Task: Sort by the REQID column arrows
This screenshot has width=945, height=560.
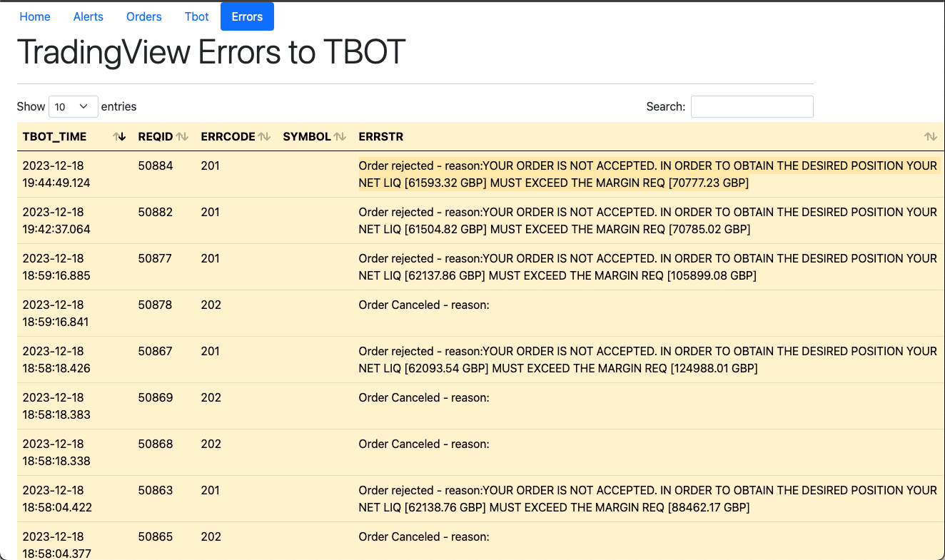Action: 182,136
